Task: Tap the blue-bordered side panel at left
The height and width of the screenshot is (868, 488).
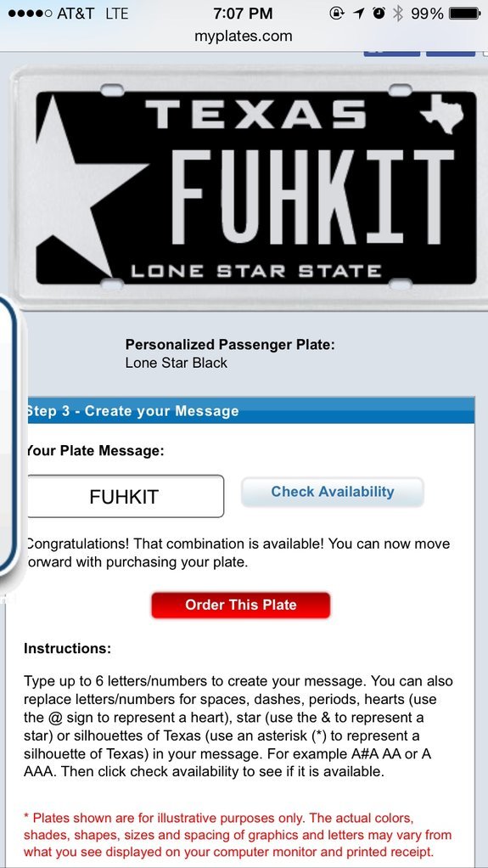Action: (8, 435)
